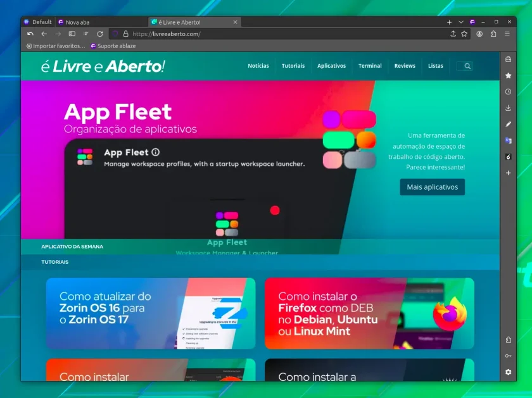The width and height of the screenshot is (532, 398).
Task: Open the extensions puzzle icon menu
Action: 493,34
